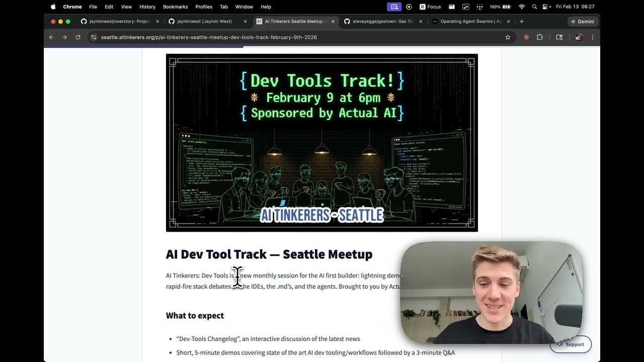The image size is (644, 362).
Task: Click the Wi-Fi status icon
Action: [x=522, y=7]
